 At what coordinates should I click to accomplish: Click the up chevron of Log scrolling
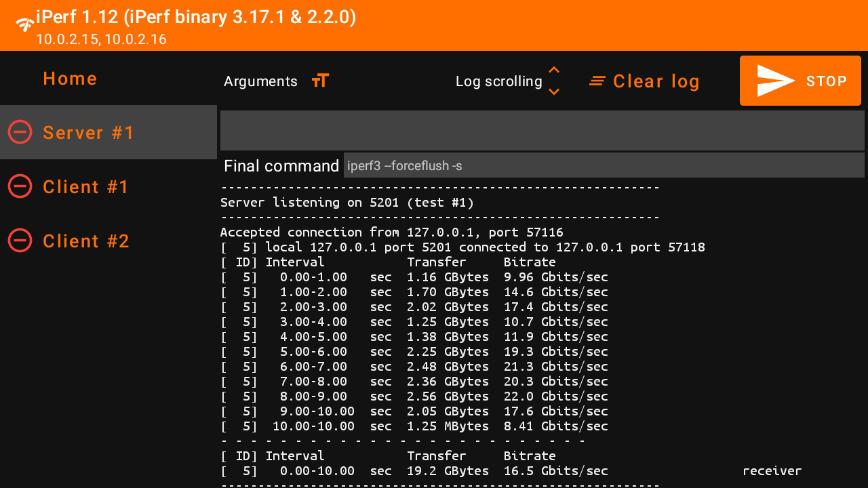point(554,70)
